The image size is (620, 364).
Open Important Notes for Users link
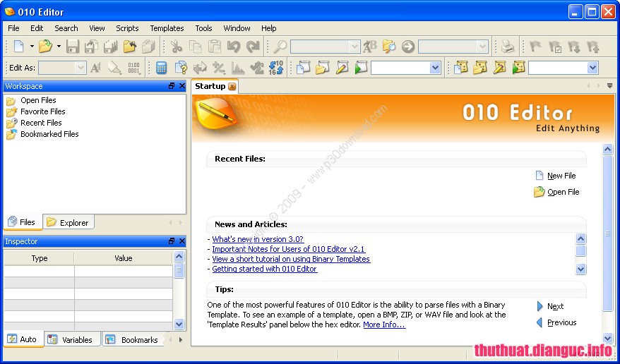(289, 249)
